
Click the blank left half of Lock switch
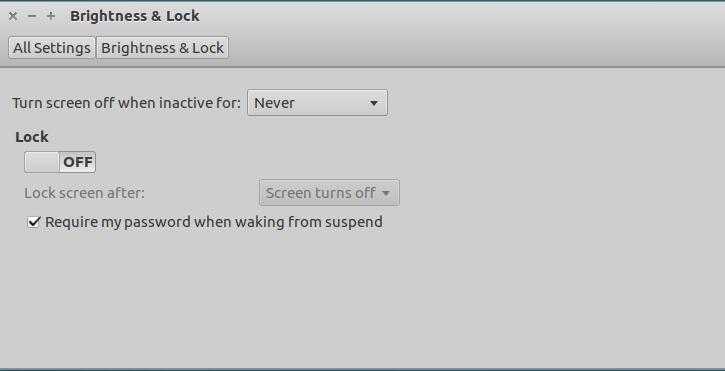[x=42, y=162]
